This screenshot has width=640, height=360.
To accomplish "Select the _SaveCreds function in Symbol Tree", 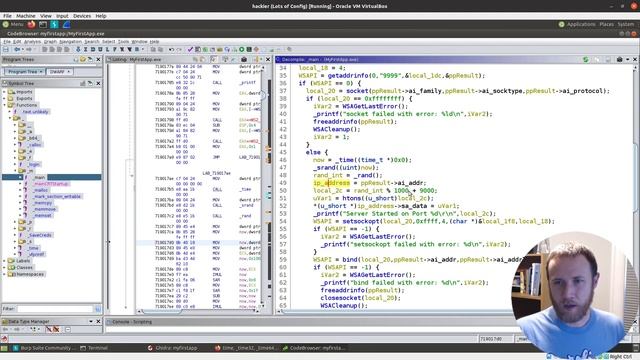I will tap(40, 235).
